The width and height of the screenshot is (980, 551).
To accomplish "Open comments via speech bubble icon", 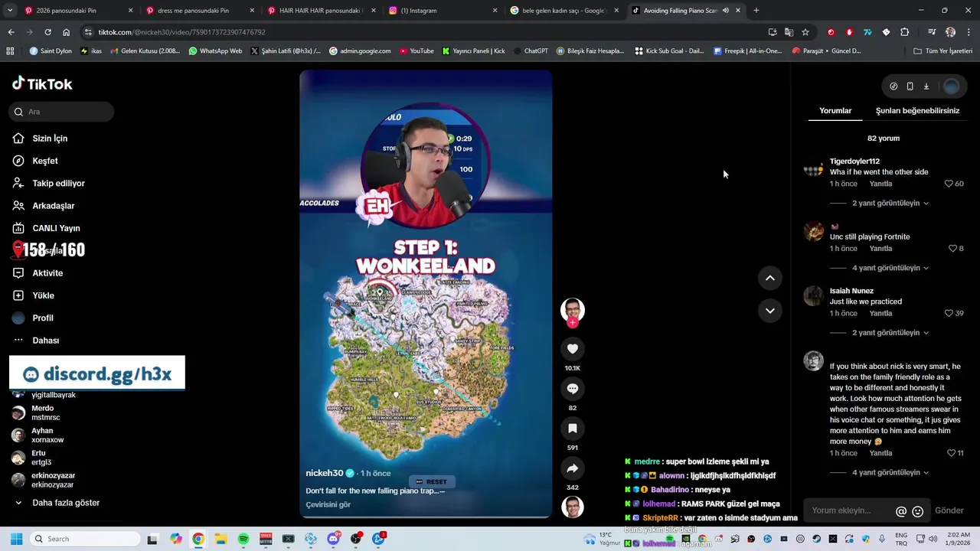I will pos(572,389).
